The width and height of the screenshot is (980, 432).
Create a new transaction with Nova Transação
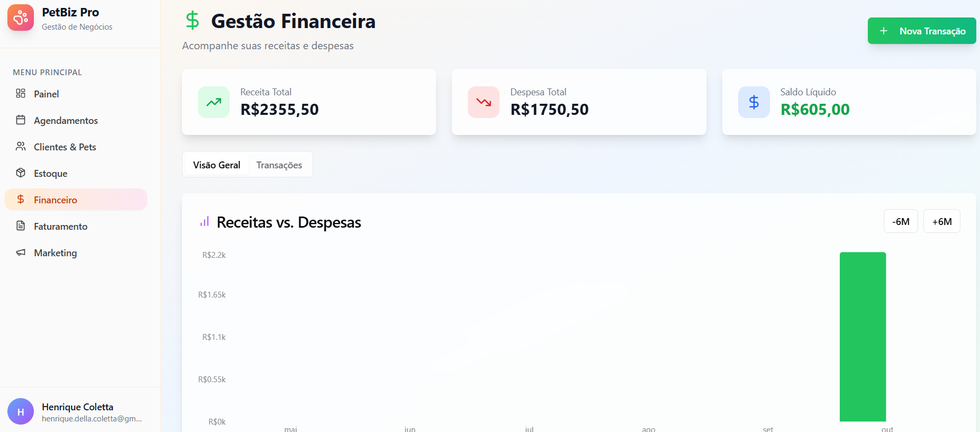pos(921,31)
